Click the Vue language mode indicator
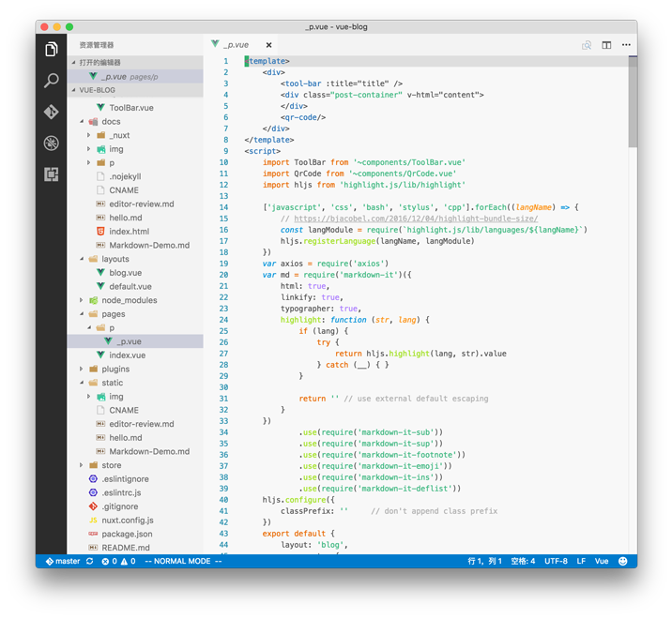This screenshot has width=672, height=619. tap(602, 561)
